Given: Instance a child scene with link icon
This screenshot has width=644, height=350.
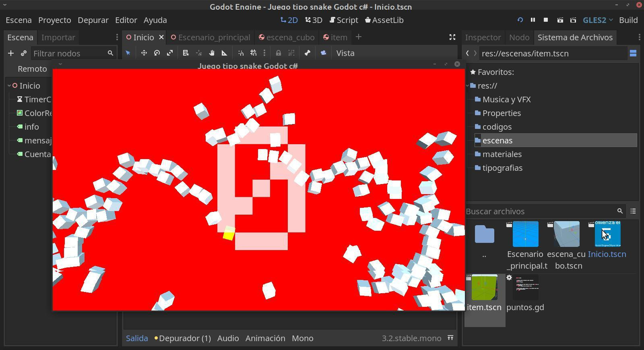Looking at the screenshot, I should (24, 53).
